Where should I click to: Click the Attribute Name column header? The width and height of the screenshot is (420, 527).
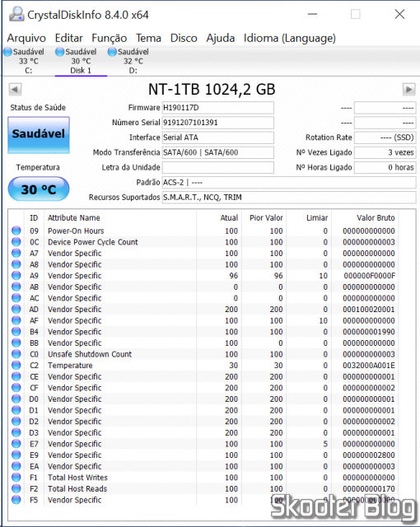(x=120, y=217)
